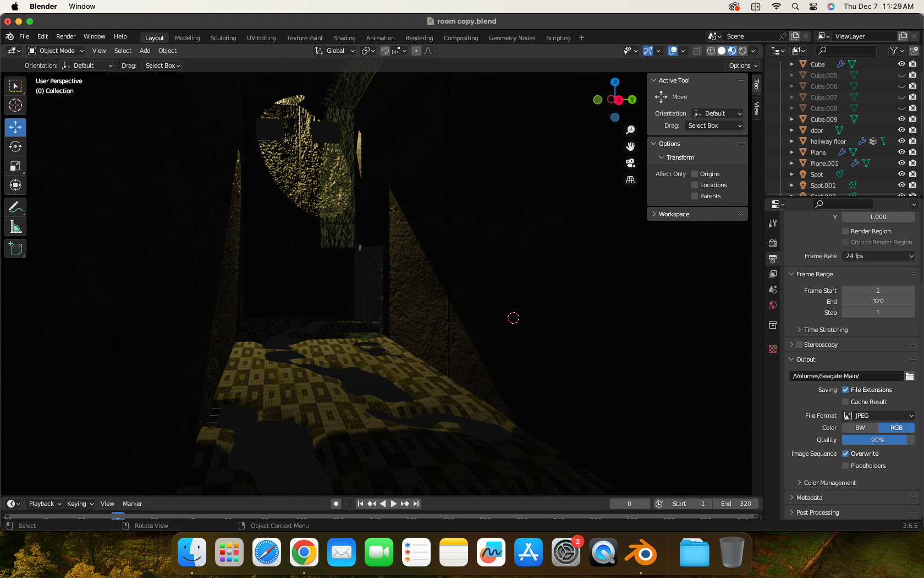The width and height of the screenshot is (924, 578).
Task: Enable the Parents checkbox
Action: click(695, 196)
